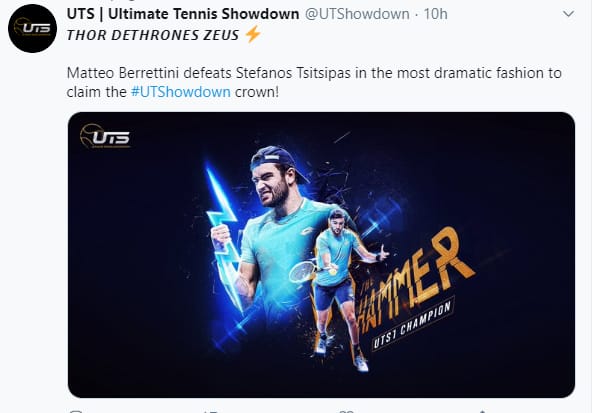596x413 pixels.
Task: Click the UTS1 CHAMPION banner text
Action: click(x=412, y=324)
